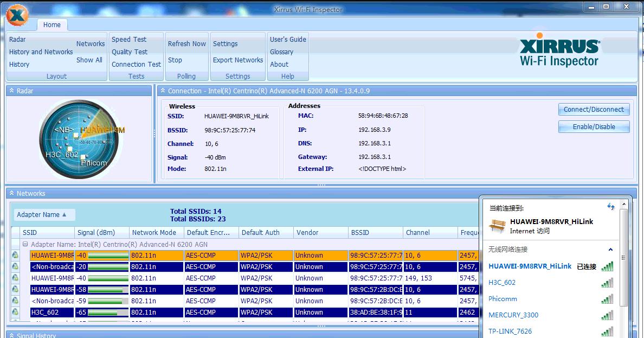Select MERCURY_3300 network in the popup
This screenshot has height=338, width=644.
[513, 315]
